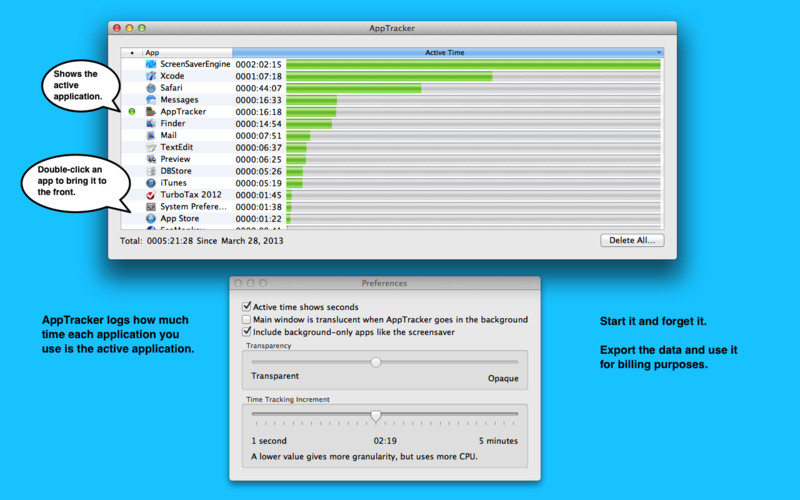This screenshot has height=500, width=800.
Task: Click the 0000:07:51 time value
Action: 259,136
